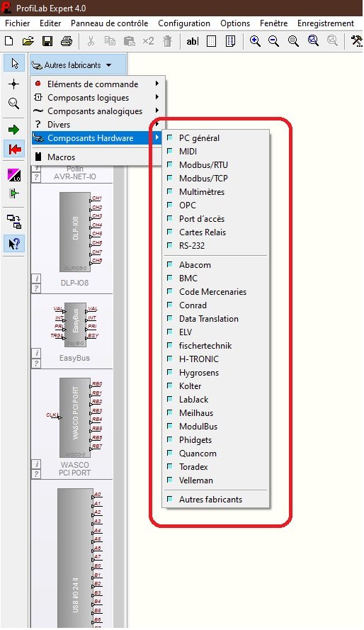Choose MIDI in hardware submenu
364x630 pixels.
[216, 152]
